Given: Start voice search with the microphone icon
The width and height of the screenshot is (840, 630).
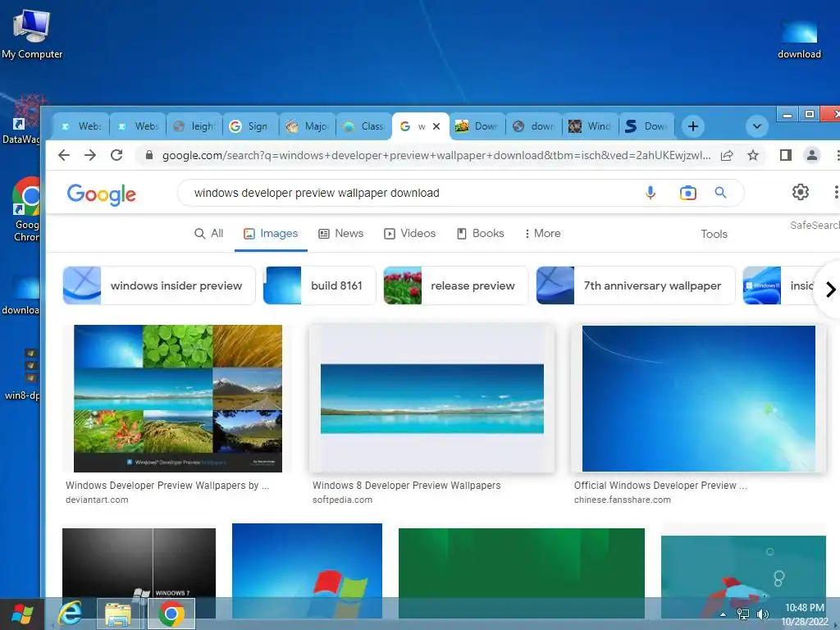Looking at the screenshot, I should click(x=651, y=193).
